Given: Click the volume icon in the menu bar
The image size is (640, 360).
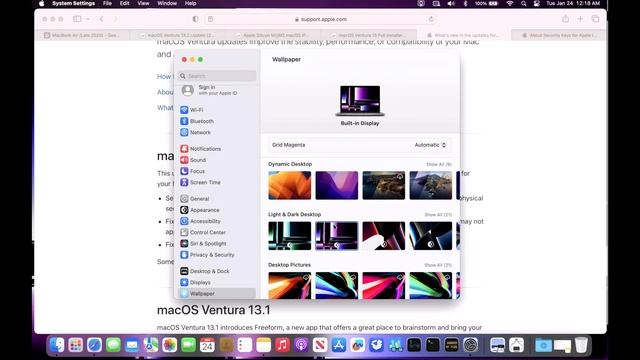Looking at the screenshot, I should (x=451, y=3).
